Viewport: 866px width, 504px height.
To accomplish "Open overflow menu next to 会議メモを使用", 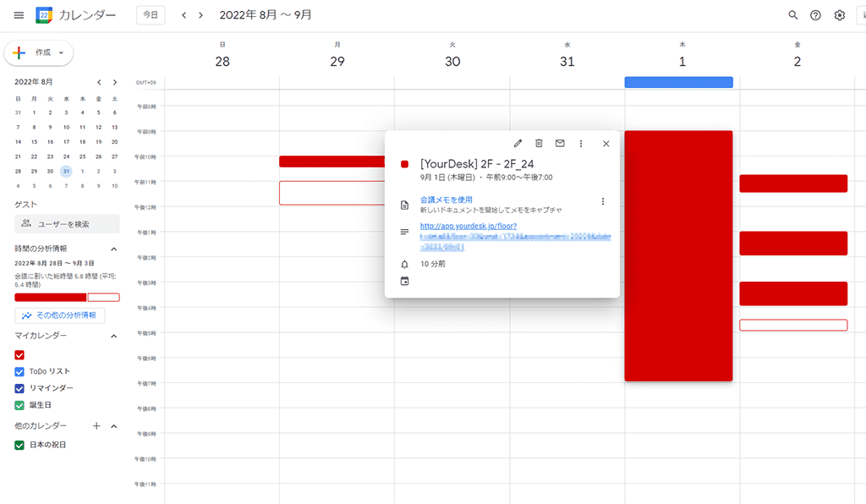I will coord(603,201).
